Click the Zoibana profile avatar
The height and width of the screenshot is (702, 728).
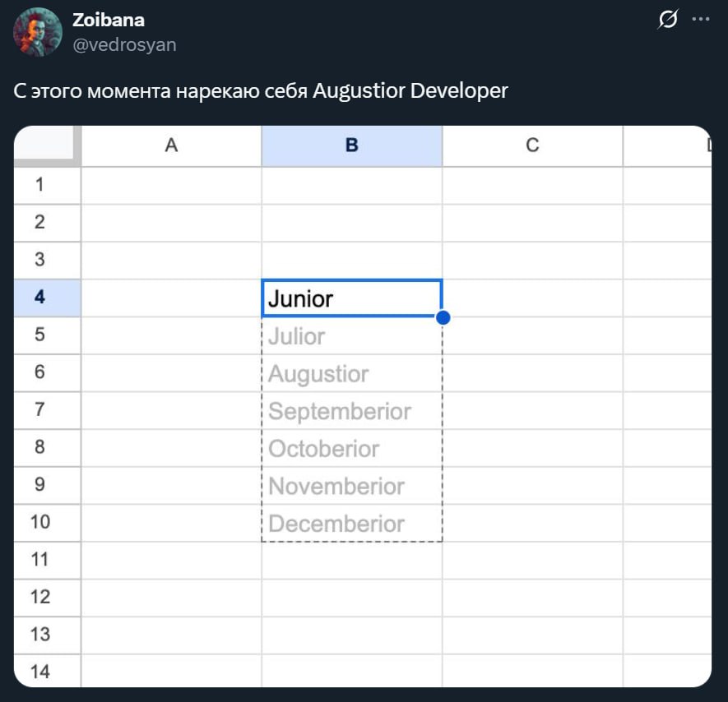click(38, 32)
